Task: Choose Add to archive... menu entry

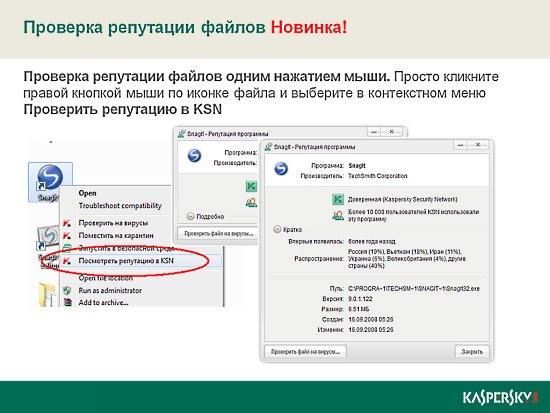Action: click(x=103, y=302)
